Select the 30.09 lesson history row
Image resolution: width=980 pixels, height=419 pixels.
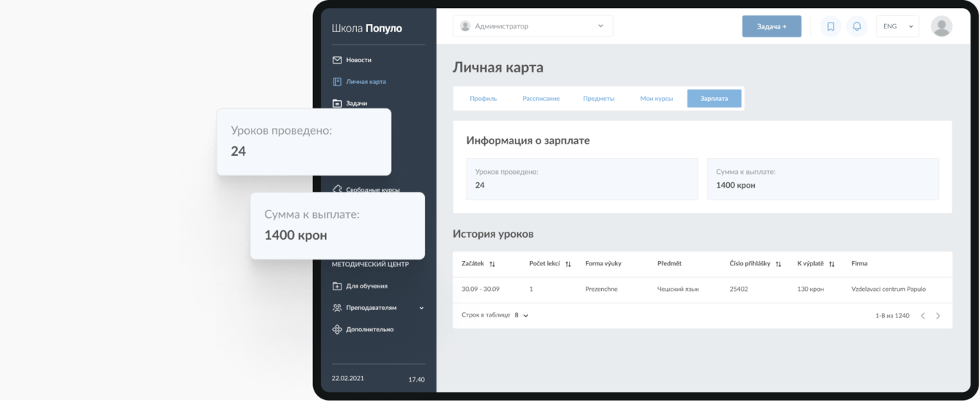[x=702, y=289]
